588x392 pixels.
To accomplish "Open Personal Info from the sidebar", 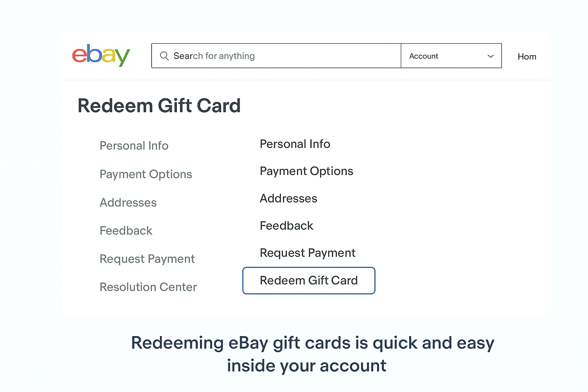I will tap(134, 146).
